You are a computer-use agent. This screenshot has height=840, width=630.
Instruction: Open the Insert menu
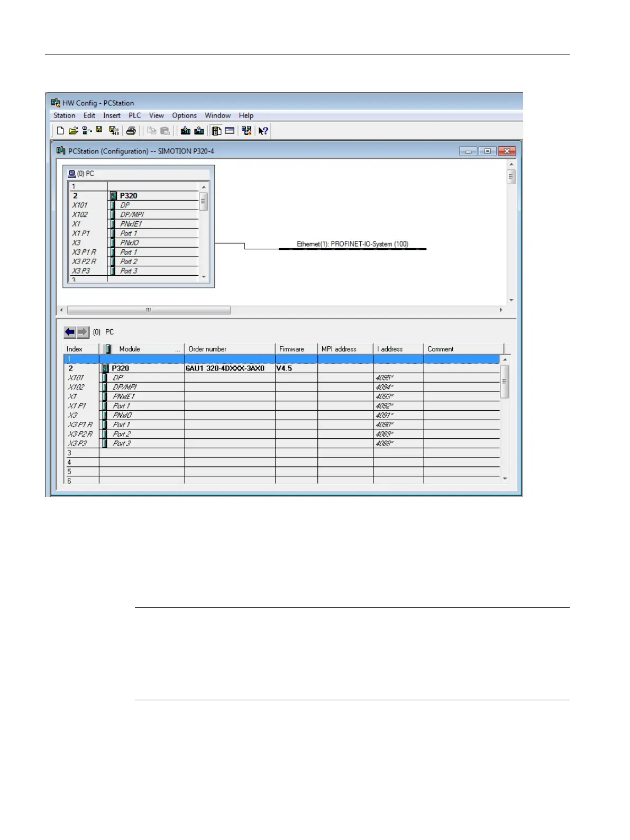112,115
